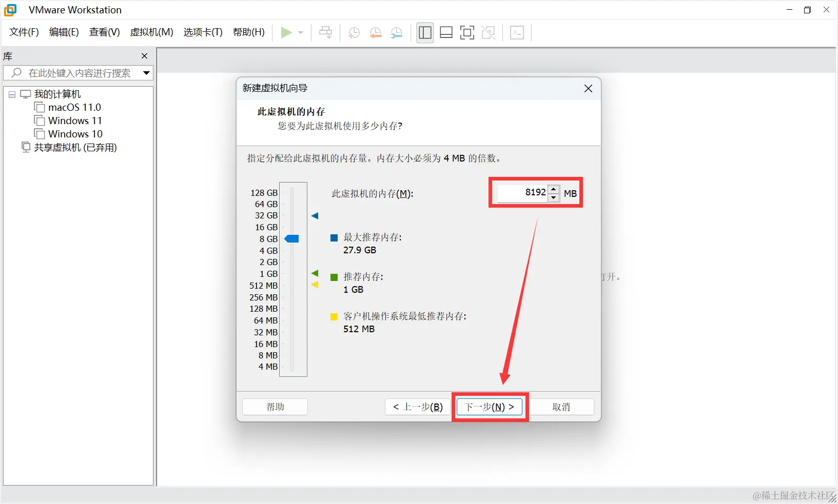Viewport: 838px width, 504px height.
Task: Click the 4 MB slider scale label
Action: pos(268,367)
